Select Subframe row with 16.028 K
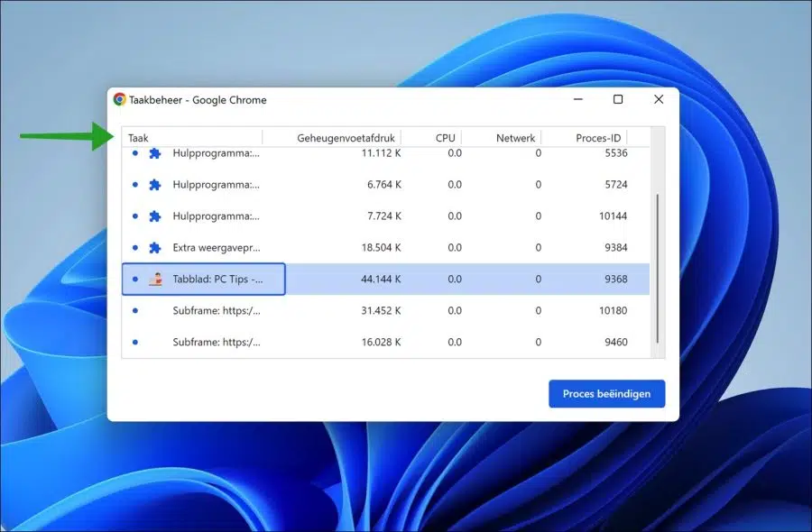Image resolution: width=812 pixels, height=532 pixels. tap(386, 342)
